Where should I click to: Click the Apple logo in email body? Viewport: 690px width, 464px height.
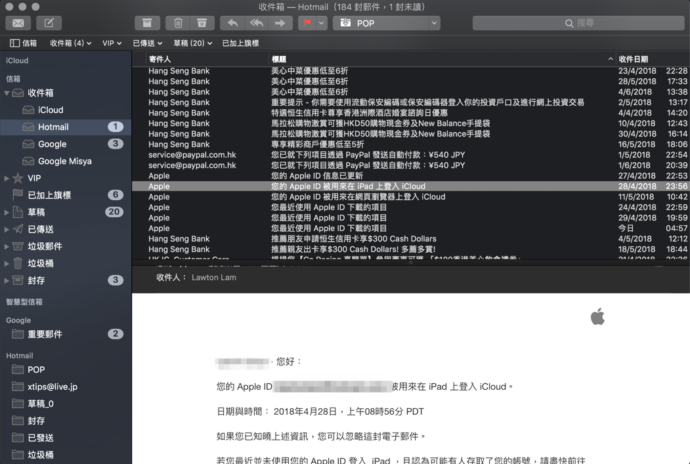(x=598, y=317)
